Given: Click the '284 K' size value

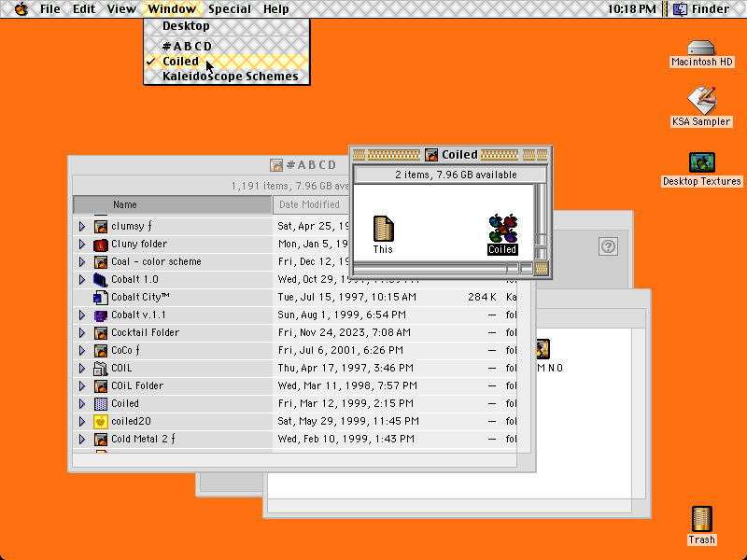Looking at the screenshot, I should pos(482,297).
